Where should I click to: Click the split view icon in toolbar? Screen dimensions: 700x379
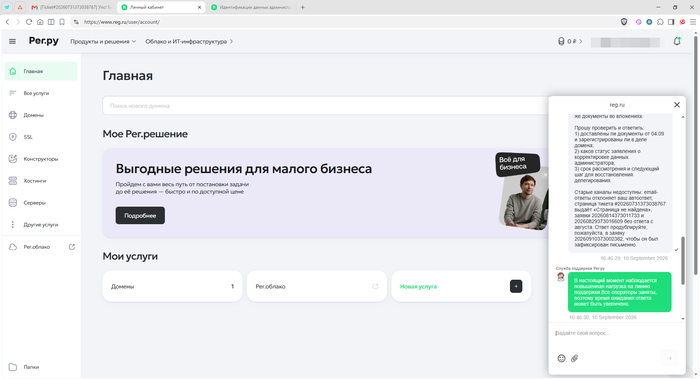click(51, 22)
